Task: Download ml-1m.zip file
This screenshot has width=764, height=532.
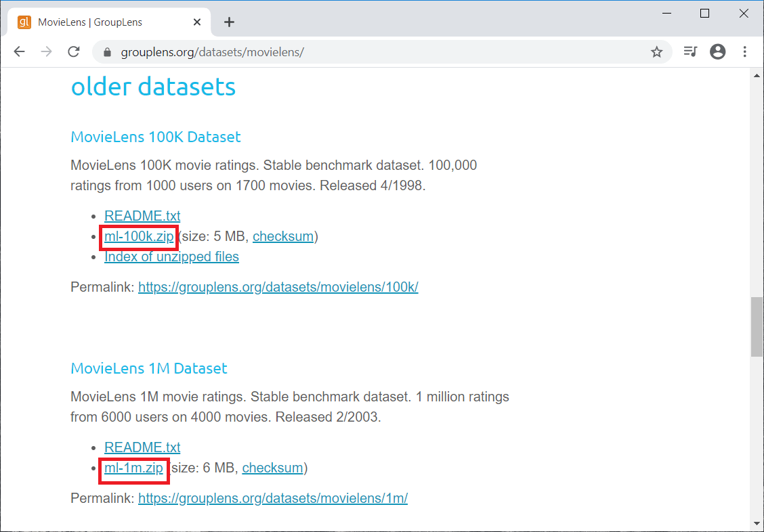Action: click(133, 468)
